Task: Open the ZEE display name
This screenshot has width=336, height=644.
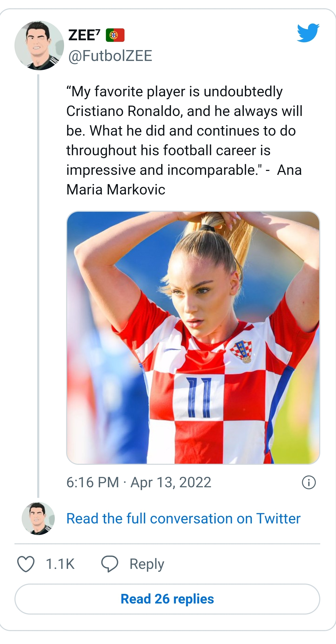Action: pos(84,35)
